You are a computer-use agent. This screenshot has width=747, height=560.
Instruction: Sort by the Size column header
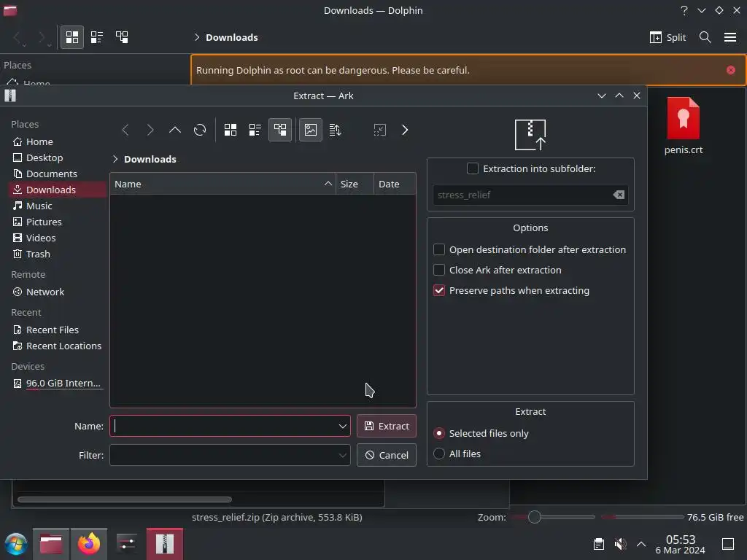click(x=355, y=184)
